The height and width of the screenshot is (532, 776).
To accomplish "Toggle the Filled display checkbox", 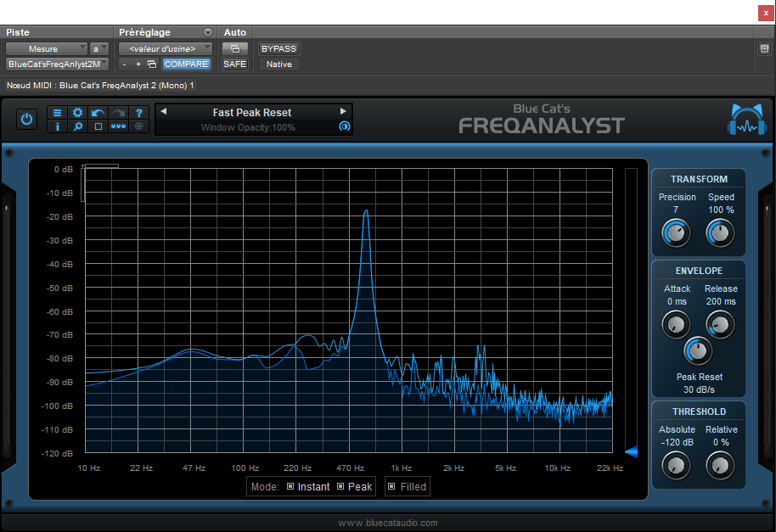I will (x=391, y=486).
